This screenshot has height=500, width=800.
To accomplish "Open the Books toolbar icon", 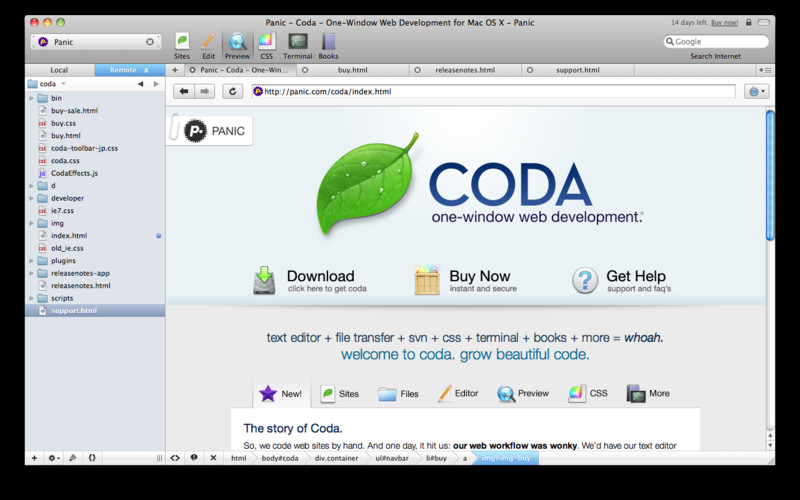I will (x=329, y=46).
